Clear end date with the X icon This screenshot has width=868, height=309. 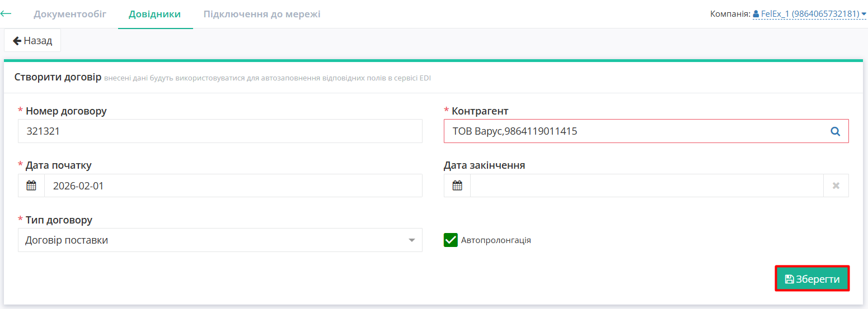(x=836, y=186)
